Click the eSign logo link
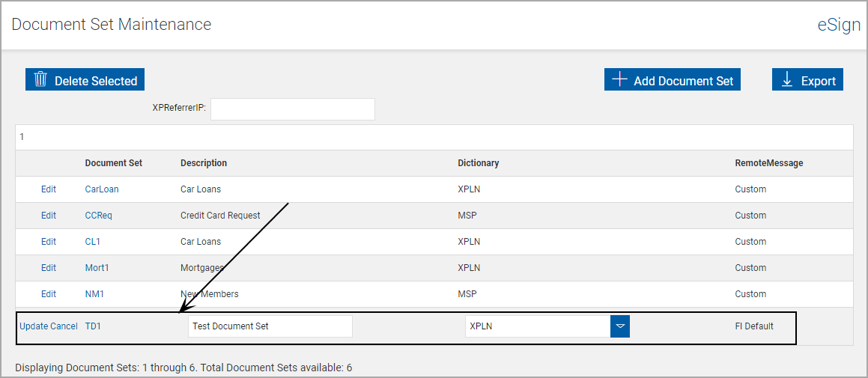This screenshot has width=868, height=378. (x=839, y=25)
